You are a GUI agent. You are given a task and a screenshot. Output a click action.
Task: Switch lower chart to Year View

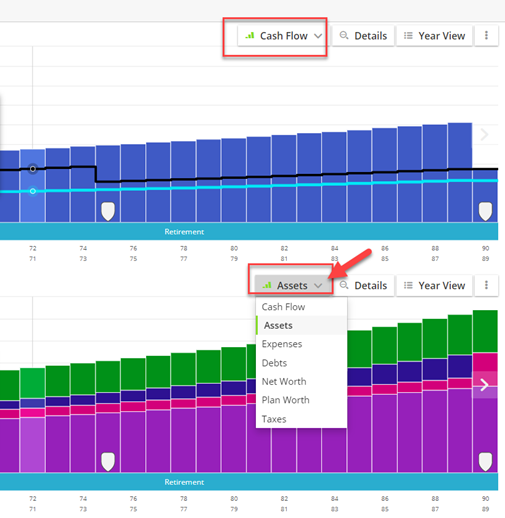(434, 285)
